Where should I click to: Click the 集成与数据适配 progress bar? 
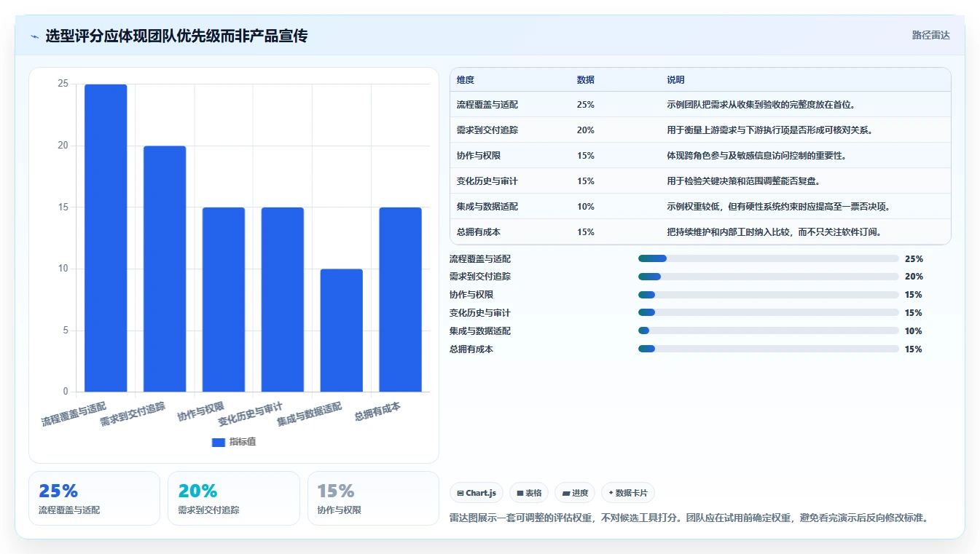tap(769, 331)
